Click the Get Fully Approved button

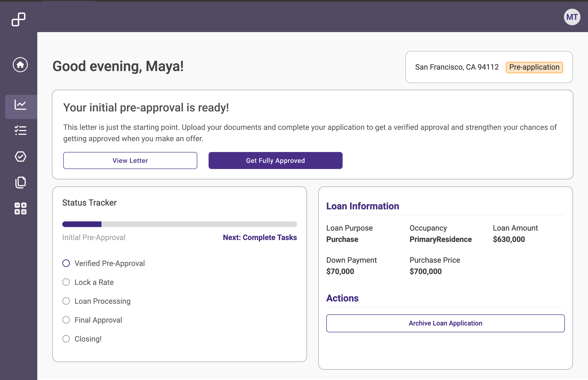click(275, 161)
